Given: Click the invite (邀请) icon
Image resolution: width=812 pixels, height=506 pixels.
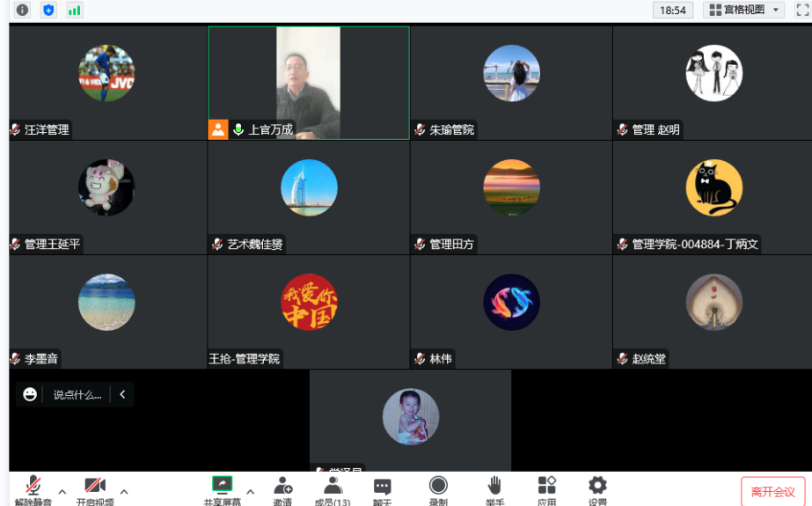Looking at the screenshot, I should [x=282, y=488].
